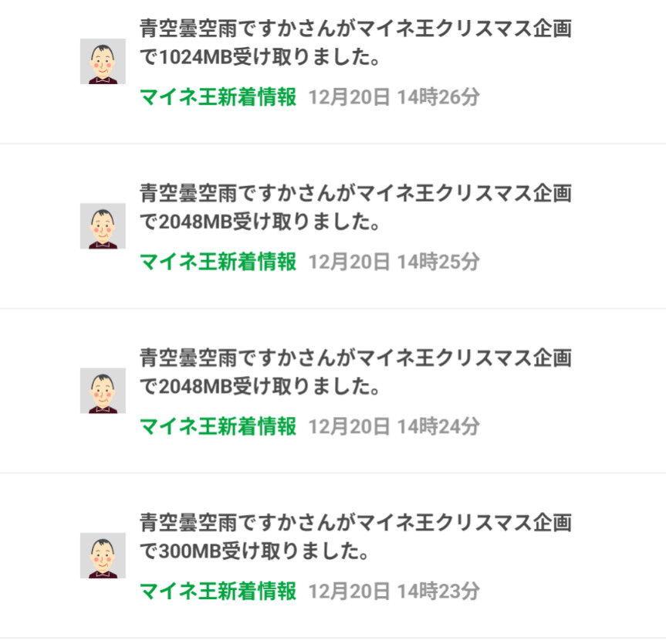Click the 12月20日 14時25分 timestamp
The image size is (666, 644).
click(394, 262)
